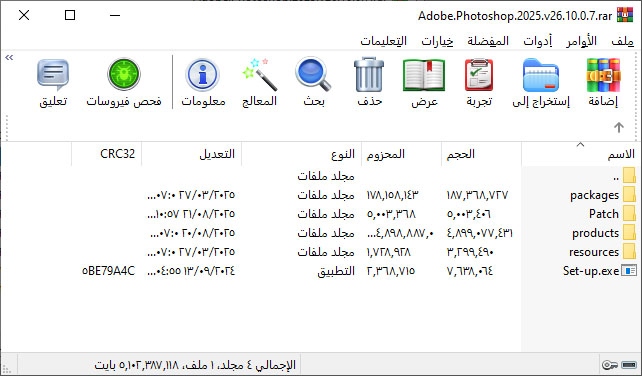Viewport: 642px width, 376px height.
Task: Click size value ٤,٨٩٩,٠٧٧,٤٣١ of products
Action: click(x=479, y=233)
